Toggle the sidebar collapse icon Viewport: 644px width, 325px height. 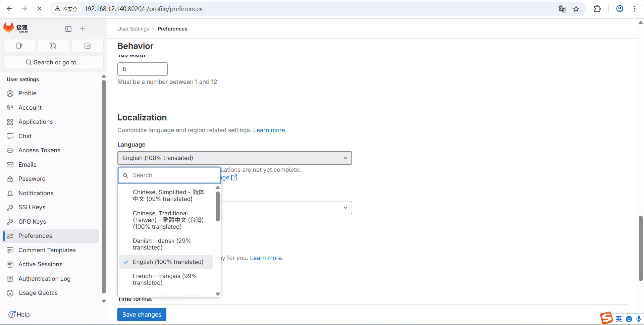coord(68,29)
